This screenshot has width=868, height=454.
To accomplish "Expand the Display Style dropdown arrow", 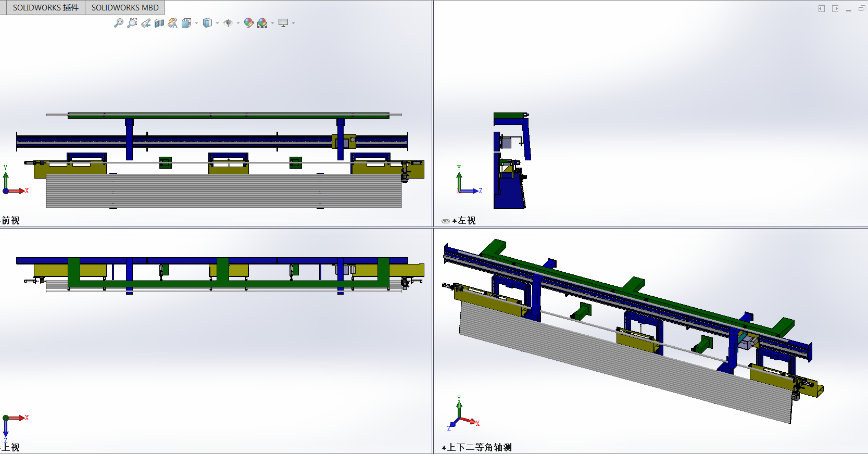I will point(217,23).
